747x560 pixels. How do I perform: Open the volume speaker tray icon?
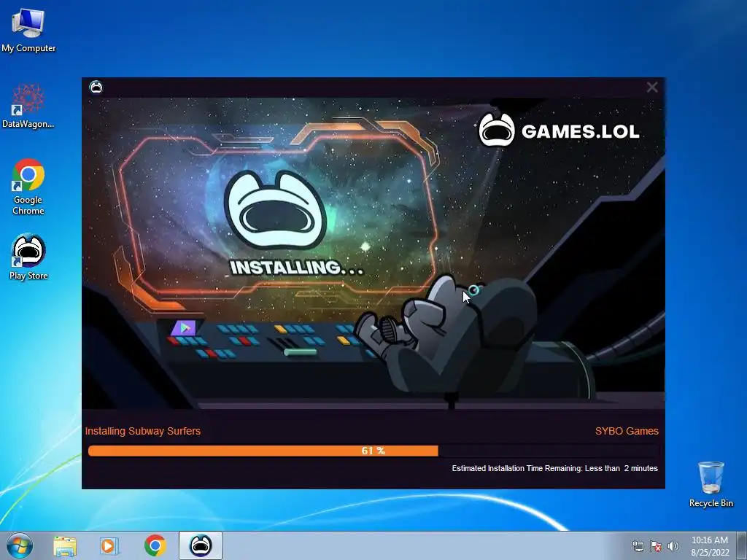pyautogui.click(x=673, y=546)
